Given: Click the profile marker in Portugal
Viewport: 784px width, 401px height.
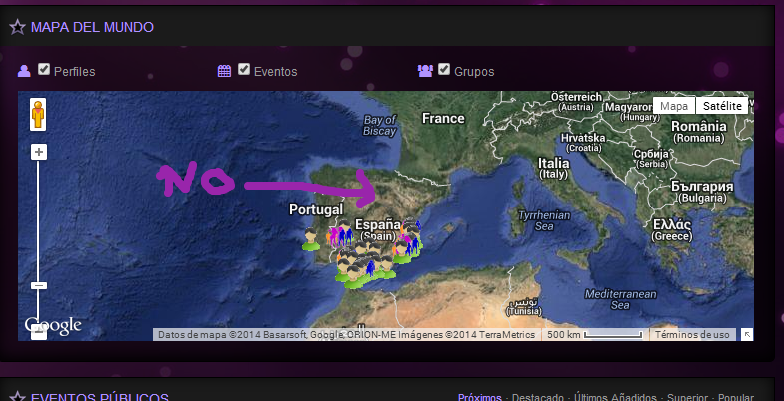Looking at the screenshot, I should (x=311, y=239).
